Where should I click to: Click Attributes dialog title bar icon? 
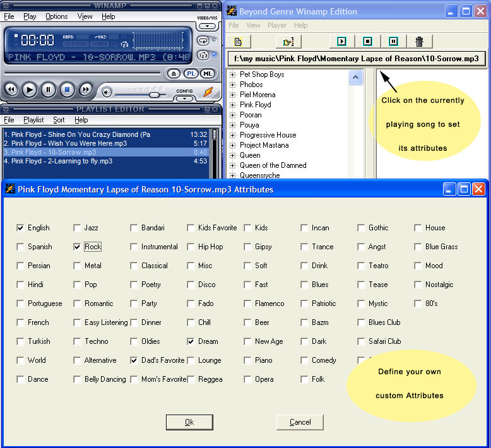pyautogui.click(x=10, y=189)
